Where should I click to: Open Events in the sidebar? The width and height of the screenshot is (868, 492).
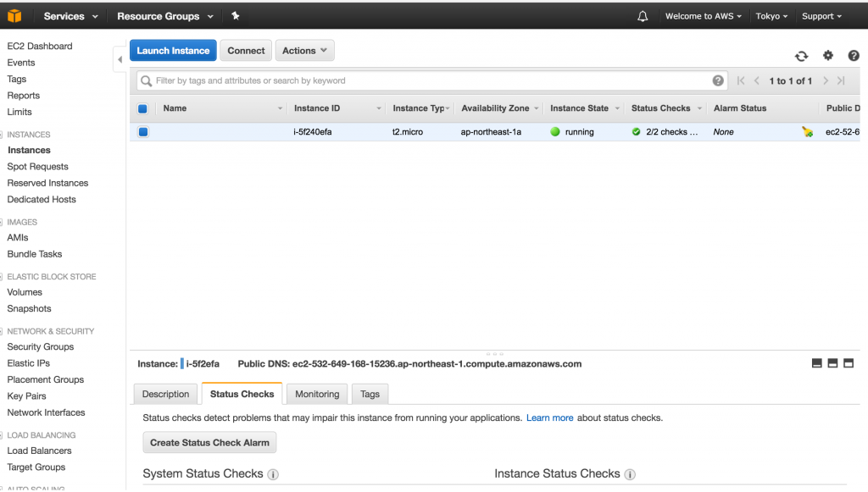[21, 63]
